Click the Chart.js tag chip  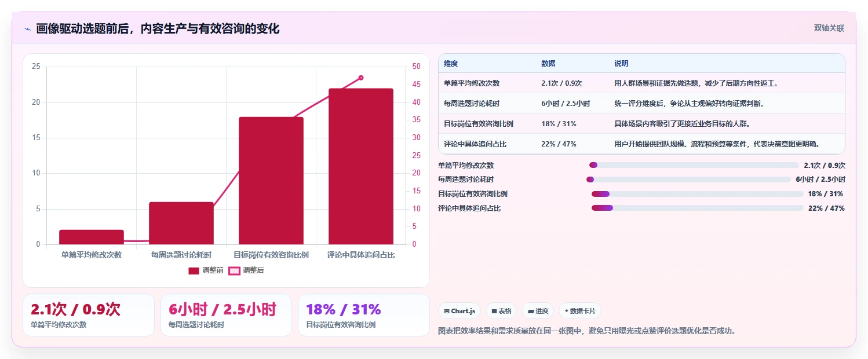(x=459, y=311)
